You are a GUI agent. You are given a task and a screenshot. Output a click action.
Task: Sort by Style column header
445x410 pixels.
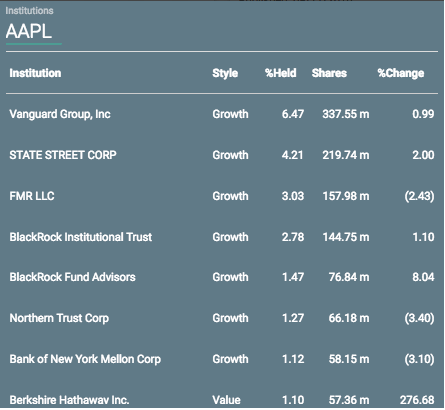pyautogui.click(x=225, y=73)
